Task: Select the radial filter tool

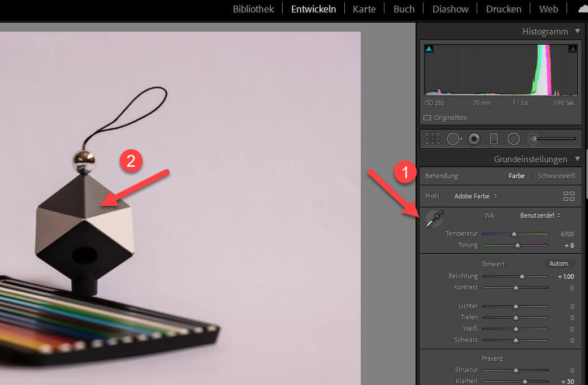Action: 513,139
